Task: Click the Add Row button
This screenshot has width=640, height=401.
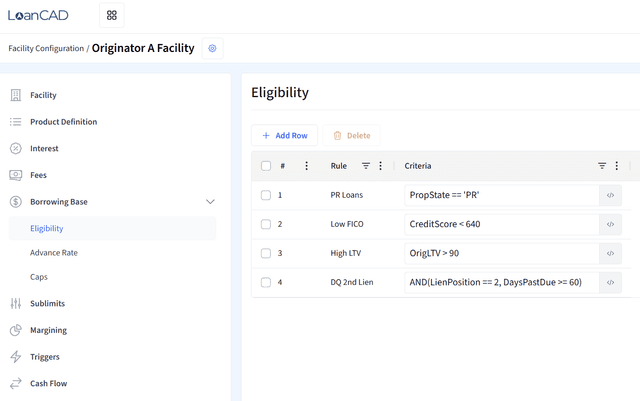Action: [284, 135]
